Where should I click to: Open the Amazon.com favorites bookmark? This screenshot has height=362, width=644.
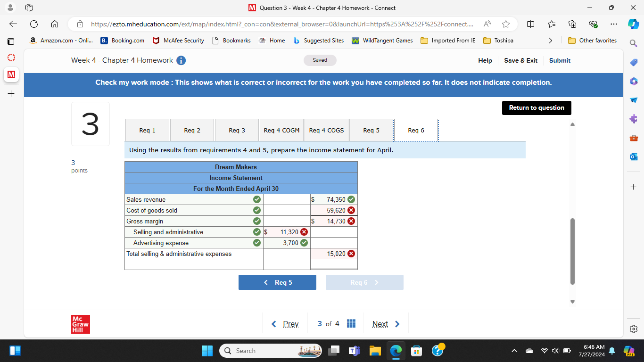[61, 41]
